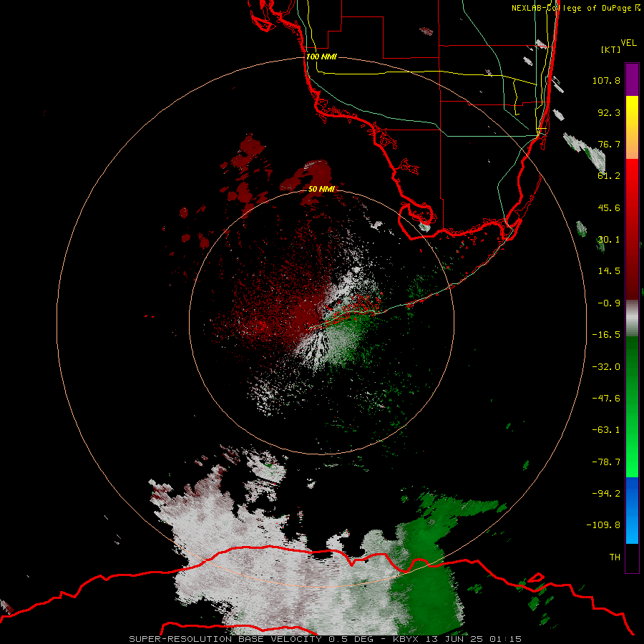Click the "100 NMI" range ring label
Image resolution: width=644 pixels, height=644 pixels.
click(x=321, y=57)
